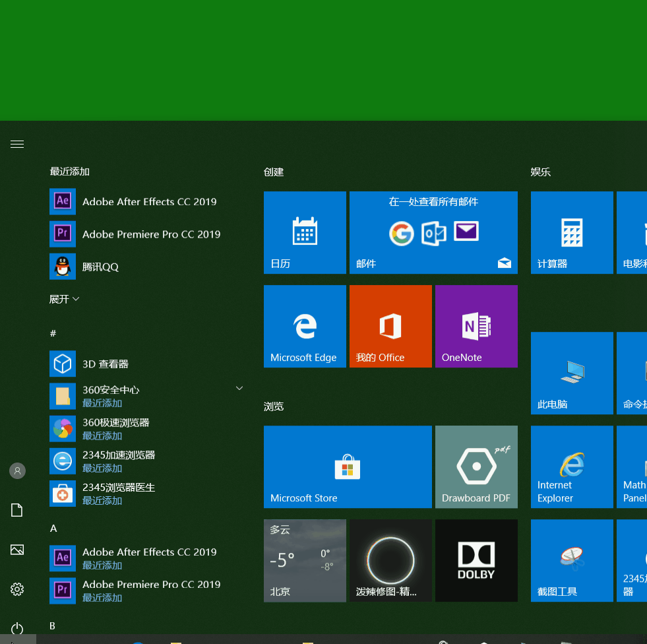Open the # letter index header
The image size is (647, 644).
coord(53,333)
